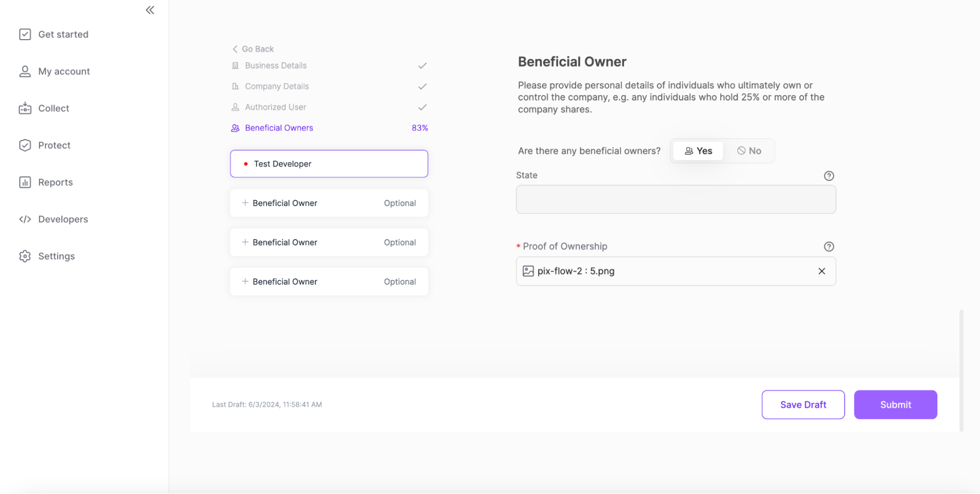This screenshot has width=980, height=494.
Task: Click the Settings gear icon
Action: [x=25, y=256]
